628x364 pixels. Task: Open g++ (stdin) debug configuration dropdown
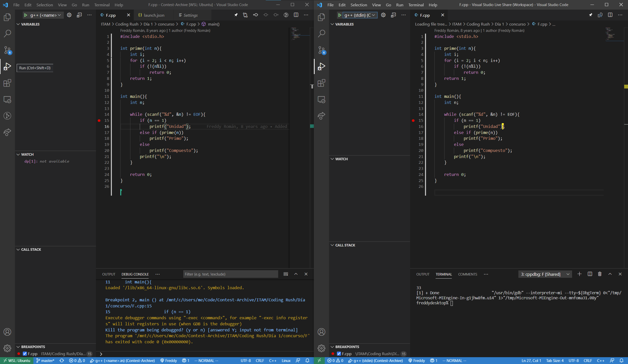[360, 15]
